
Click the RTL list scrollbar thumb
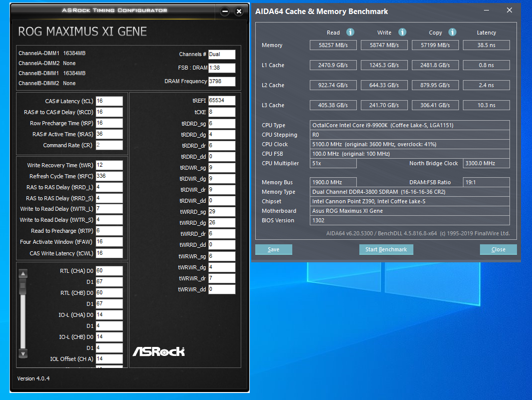point(23,287)
